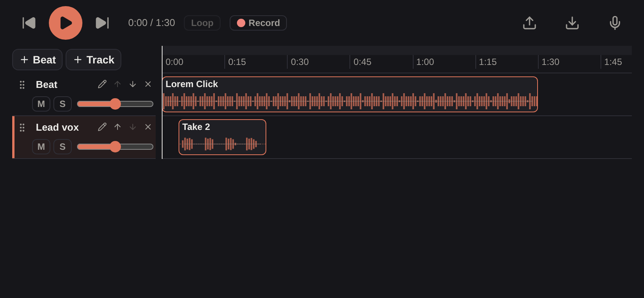
Task: Click the Lead vox volume slider
Action: (115, 147)
